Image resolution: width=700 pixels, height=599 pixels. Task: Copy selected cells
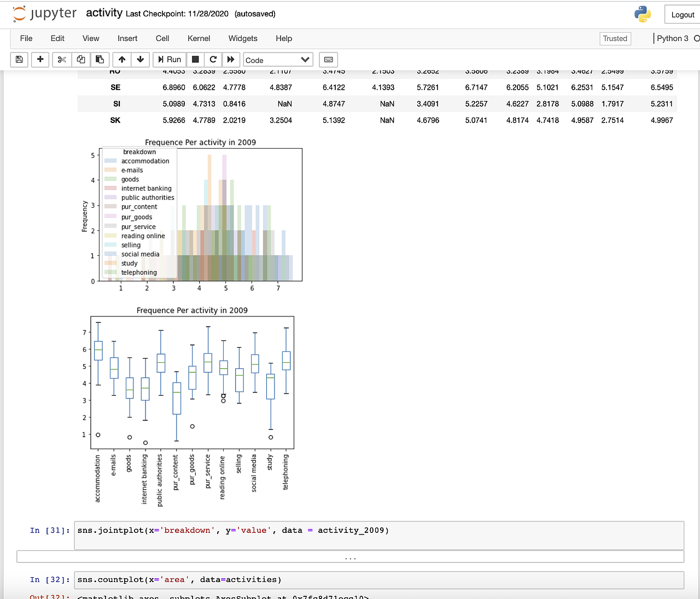(81, 60)
